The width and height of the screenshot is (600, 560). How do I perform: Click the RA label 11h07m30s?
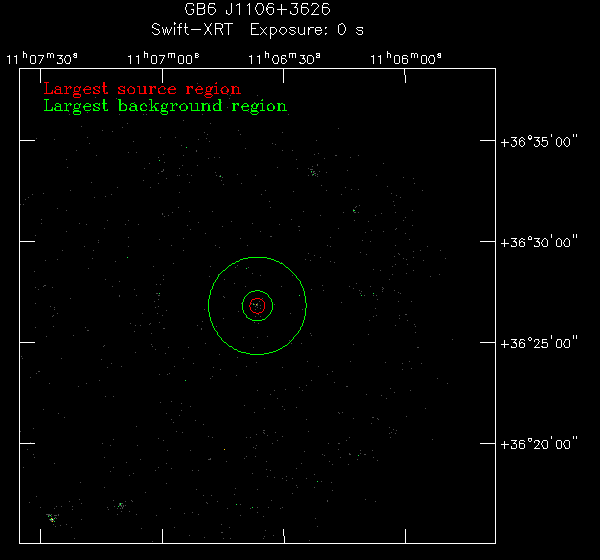[42, 59]
